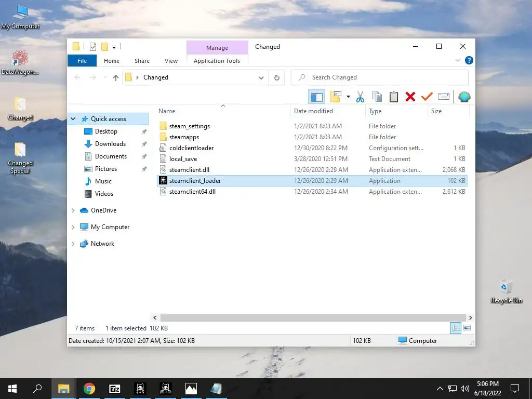Select Desktop in Quick access
The image size is (532, 399).
[x=106, y=131]
